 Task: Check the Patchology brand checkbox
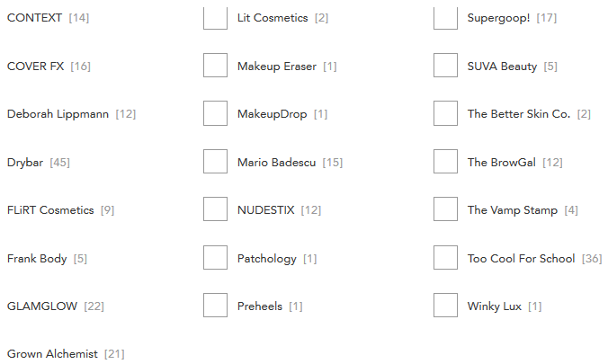(215, 258)
